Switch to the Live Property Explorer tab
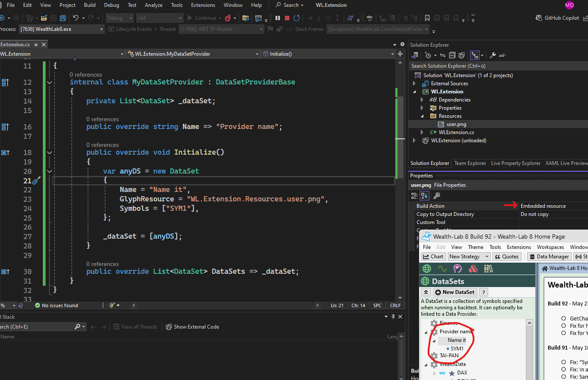Screen dimensions: 588x380 pos(516,163)
